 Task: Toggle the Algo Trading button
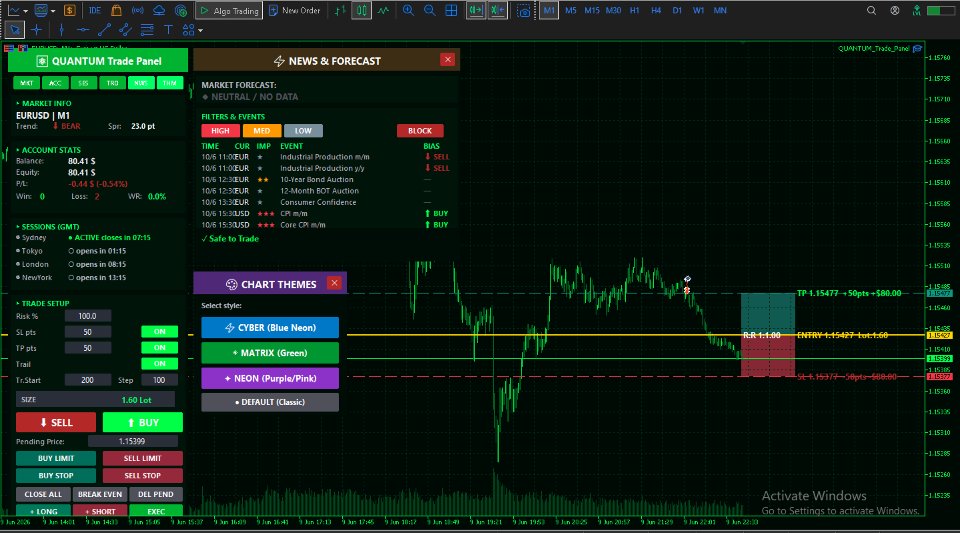pyautogui.click(x=230, y=10)
